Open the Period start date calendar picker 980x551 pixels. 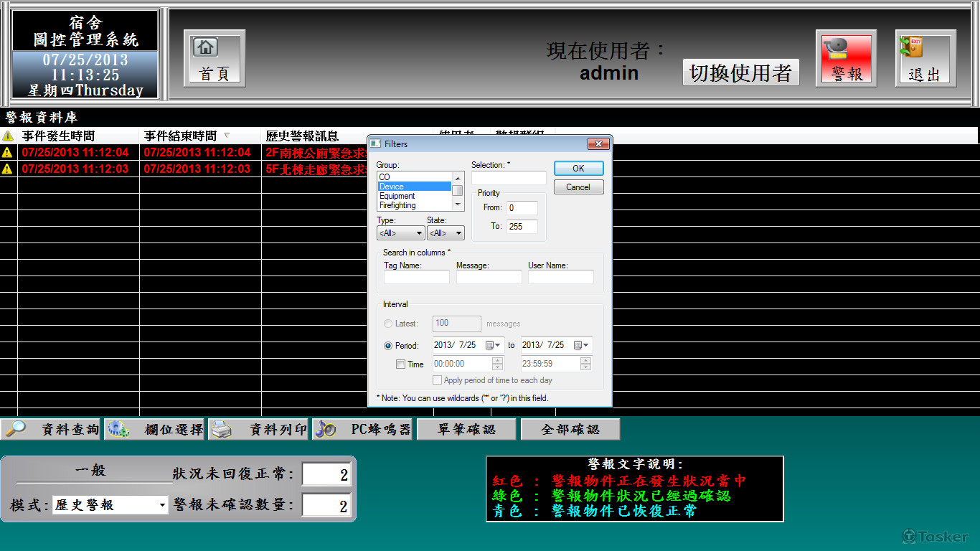pyautogui.click(x=492, y=345)
